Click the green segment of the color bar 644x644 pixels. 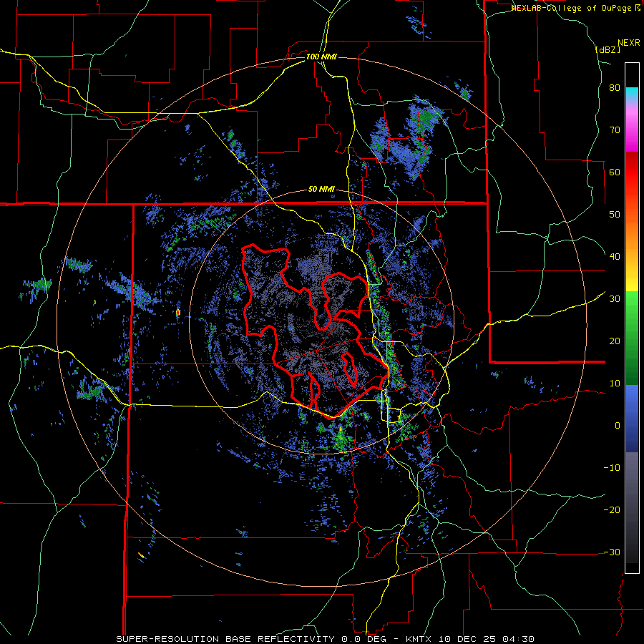tap(632, 338)
